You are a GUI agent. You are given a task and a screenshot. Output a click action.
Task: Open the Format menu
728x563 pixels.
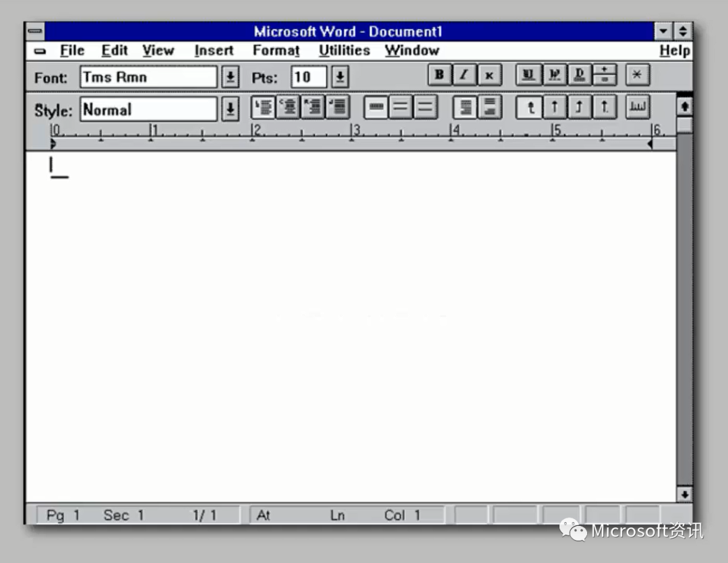point(276,50)
